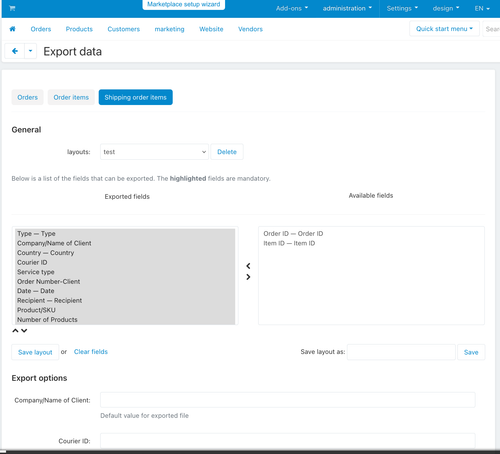Open the Website menu

coord(211,29)
